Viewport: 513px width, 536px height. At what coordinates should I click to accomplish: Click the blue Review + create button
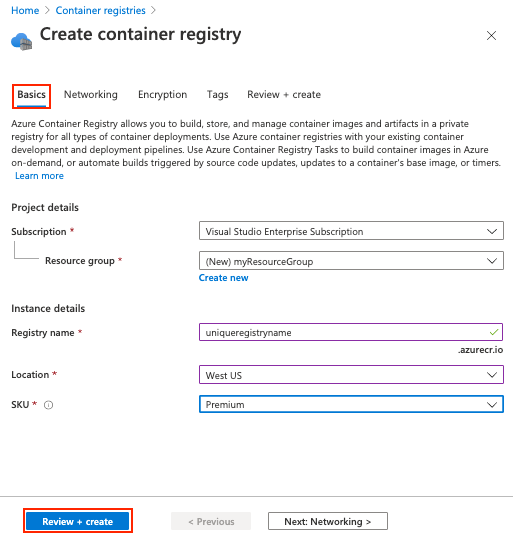(78, 521)
